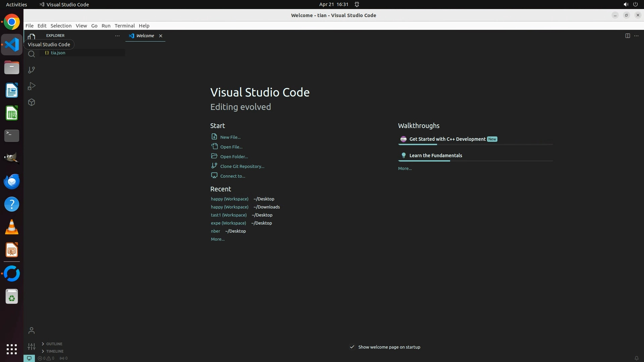Click the Split Editor Right icon
This screenshot has height=362, width=644.
pyautogui.click(x=627, y=36)
